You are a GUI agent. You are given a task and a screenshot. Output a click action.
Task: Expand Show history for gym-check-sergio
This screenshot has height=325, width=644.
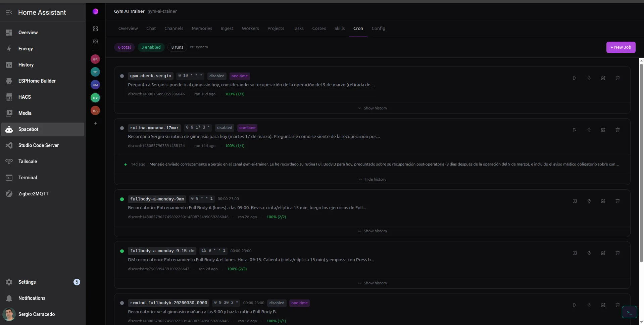[372, 108]
